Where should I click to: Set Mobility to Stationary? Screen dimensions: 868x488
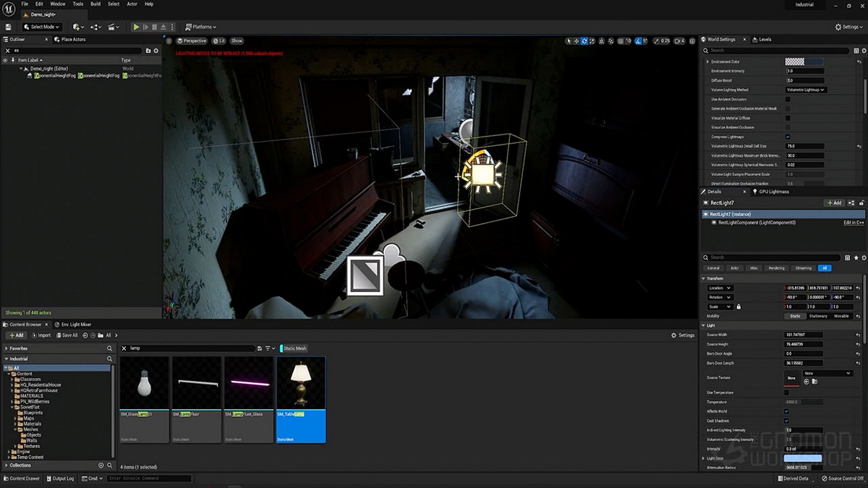(x=818, y=316)
